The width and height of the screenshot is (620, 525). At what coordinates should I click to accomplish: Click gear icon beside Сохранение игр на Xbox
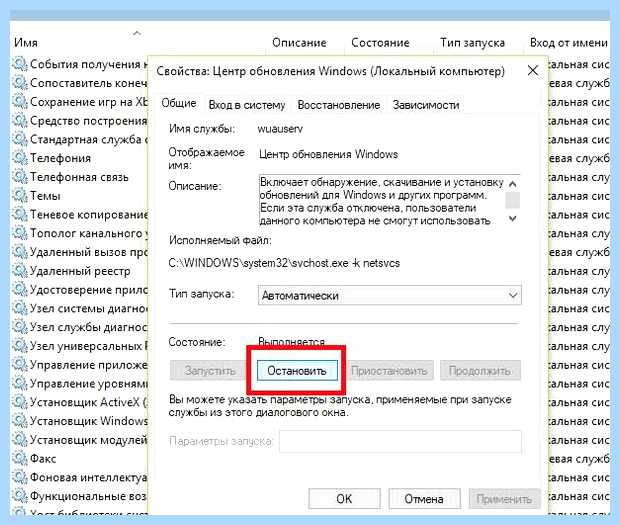(20, 102)
